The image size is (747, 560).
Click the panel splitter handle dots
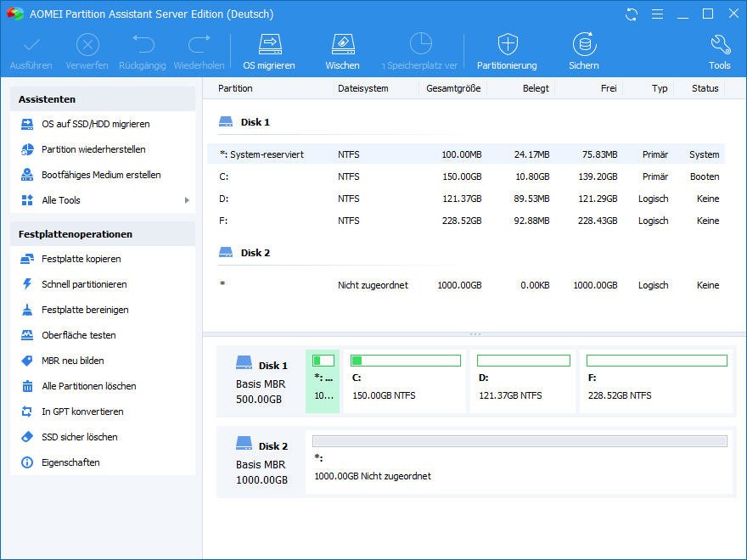point(475,334)
